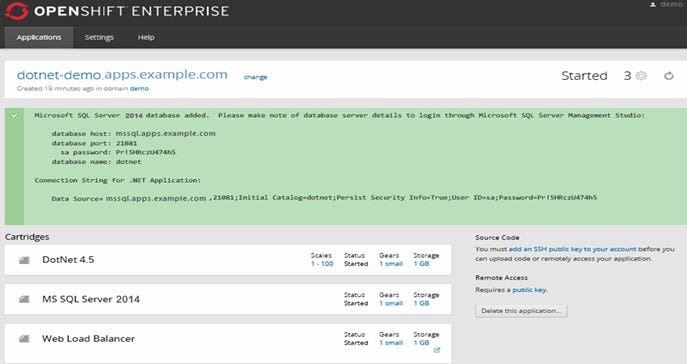Open the Help tab
Viewport: 687px width, 364px height.
(146, 37)
